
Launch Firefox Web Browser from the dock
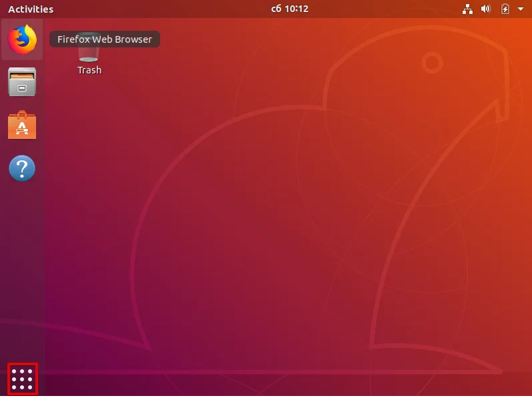22,39
